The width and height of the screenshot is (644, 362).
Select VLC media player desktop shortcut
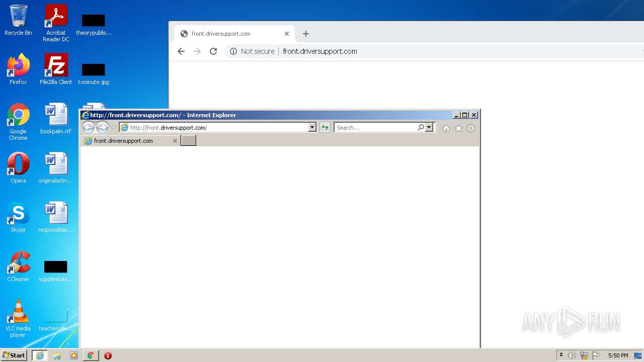tap(18, 319)
